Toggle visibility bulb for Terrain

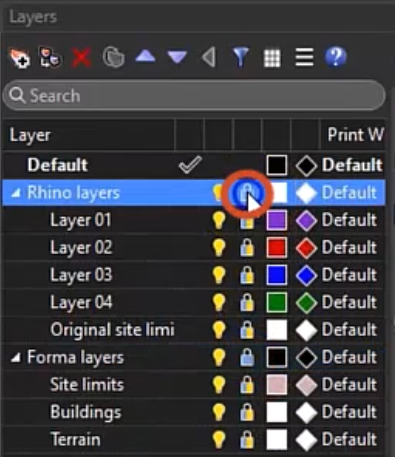[x=219, y=440]
